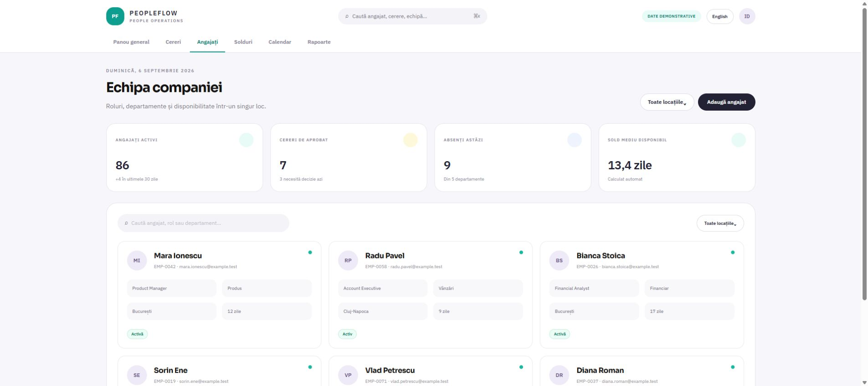Screen dimensions: 868x386
Task: Click the VP avatar on Vlad Petrescu's card
Action: (348, 375)
